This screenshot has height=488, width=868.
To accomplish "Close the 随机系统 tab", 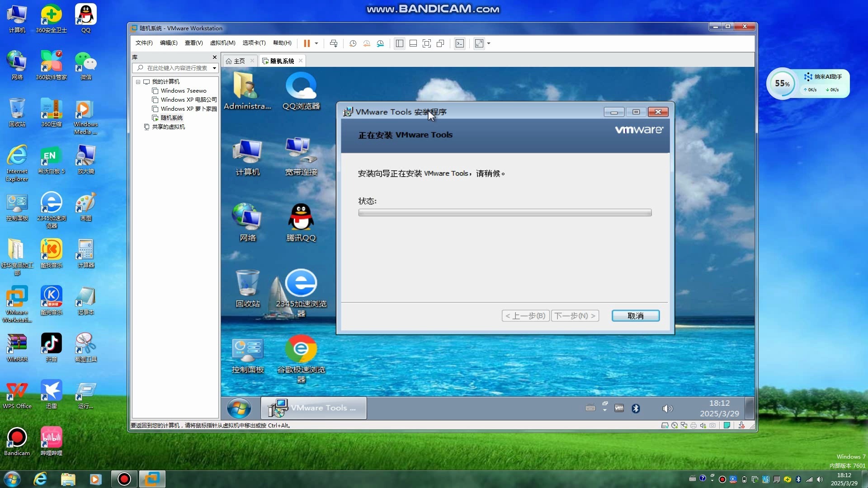I will point(301,61).
